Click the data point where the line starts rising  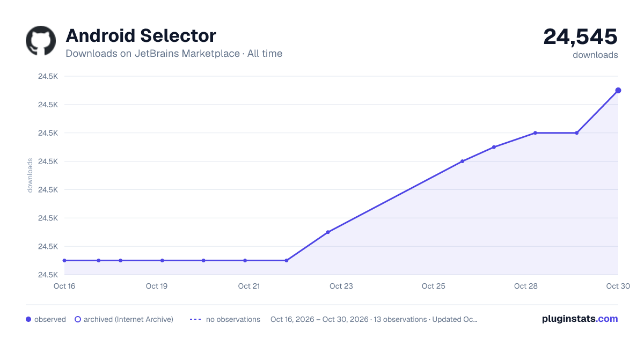[x=287, y=261]
